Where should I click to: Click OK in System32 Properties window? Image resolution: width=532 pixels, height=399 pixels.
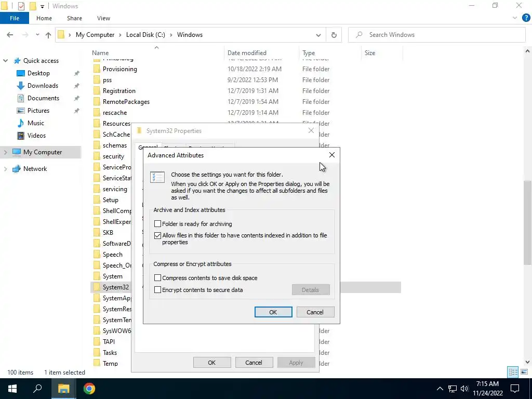(212, 363)
